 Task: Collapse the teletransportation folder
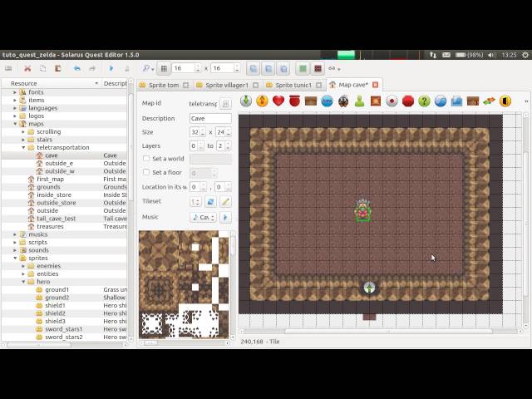(x=23, y=148)
